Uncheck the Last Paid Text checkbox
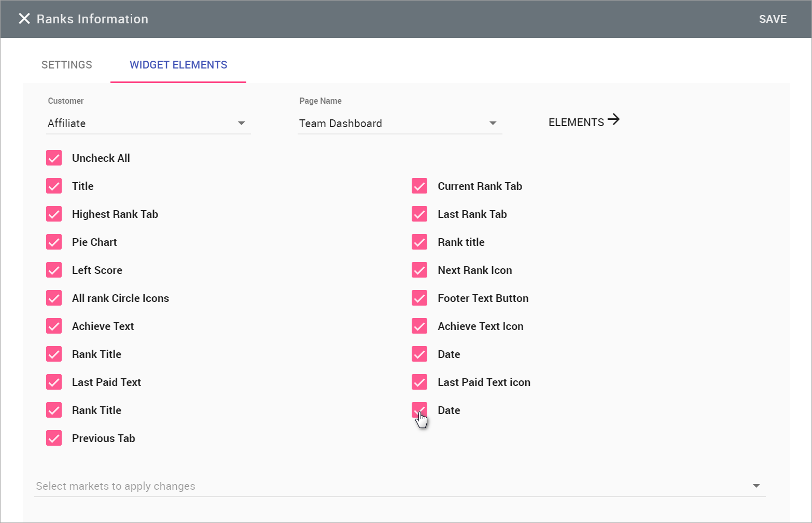Screen dimensions: 812x523 [54, 382]
